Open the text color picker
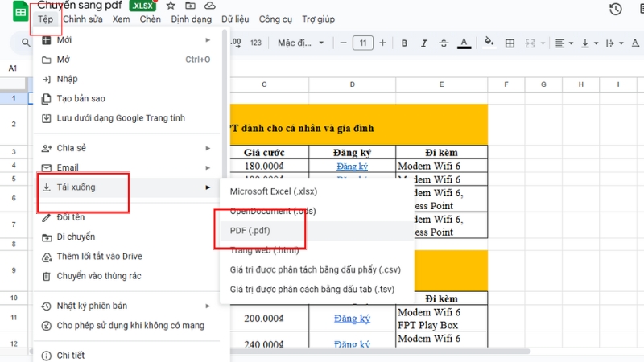The width and height of the screenshot is (644, 362). 463,43
